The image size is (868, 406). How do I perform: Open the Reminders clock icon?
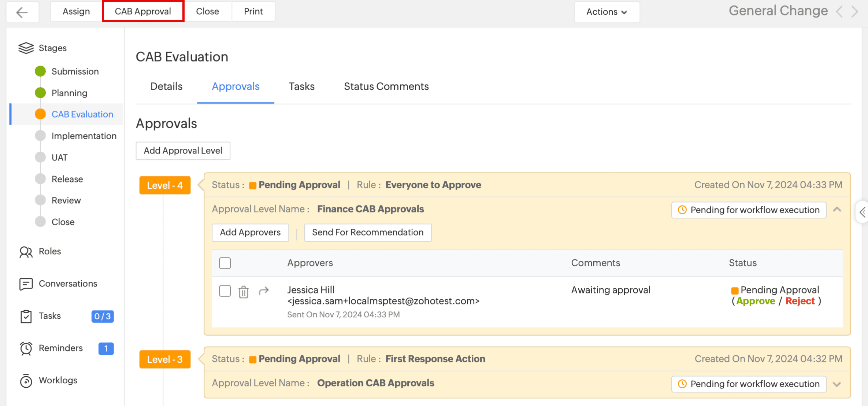click(26, 348)
